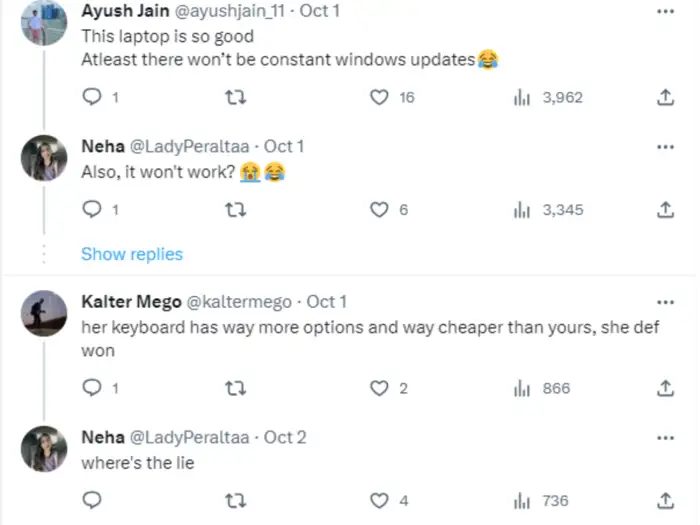View 736 views stats on Neha's reply

pos(541,500)
